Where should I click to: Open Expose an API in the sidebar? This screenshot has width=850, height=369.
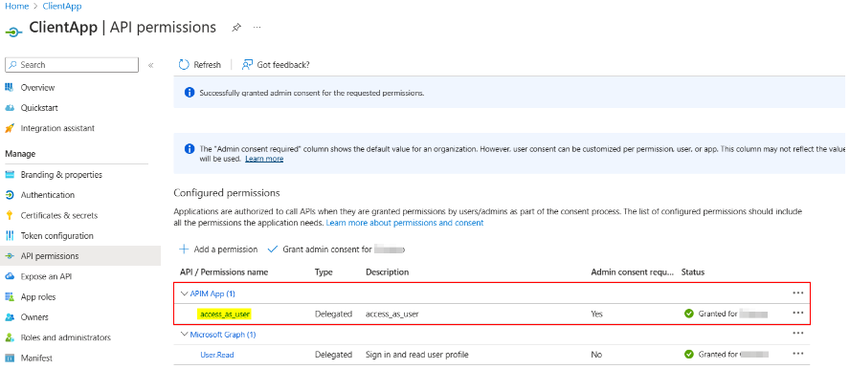click(46, 276)
